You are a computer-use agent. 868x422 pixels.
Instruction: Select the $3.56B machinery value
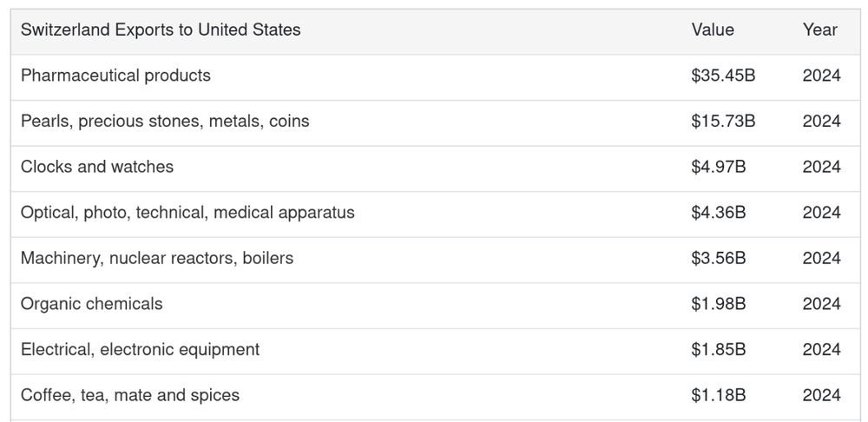pyautogui.click(x=719, y=258)
